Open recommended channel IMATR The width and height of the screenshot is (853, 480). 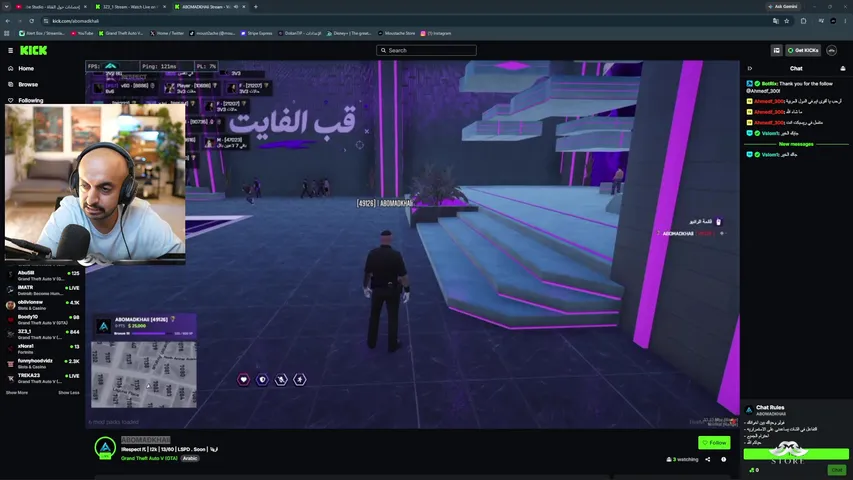point(42,290)
